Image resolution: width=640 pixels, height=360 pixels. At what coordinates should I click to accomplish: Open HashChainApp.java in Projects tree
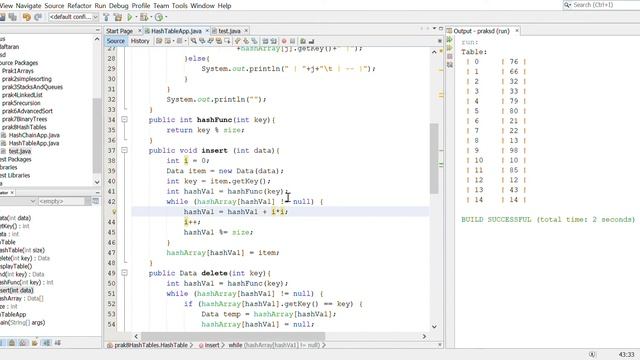coord(34,135)
